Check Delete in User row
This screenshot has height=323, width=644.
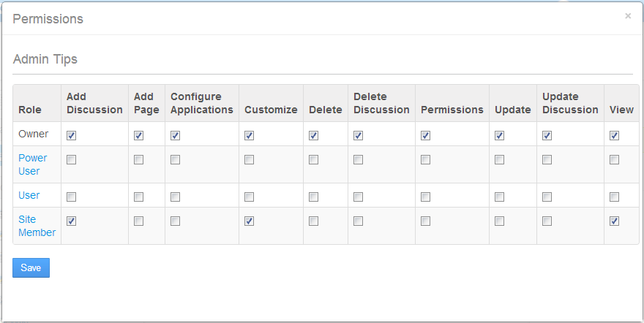point(314,197)
